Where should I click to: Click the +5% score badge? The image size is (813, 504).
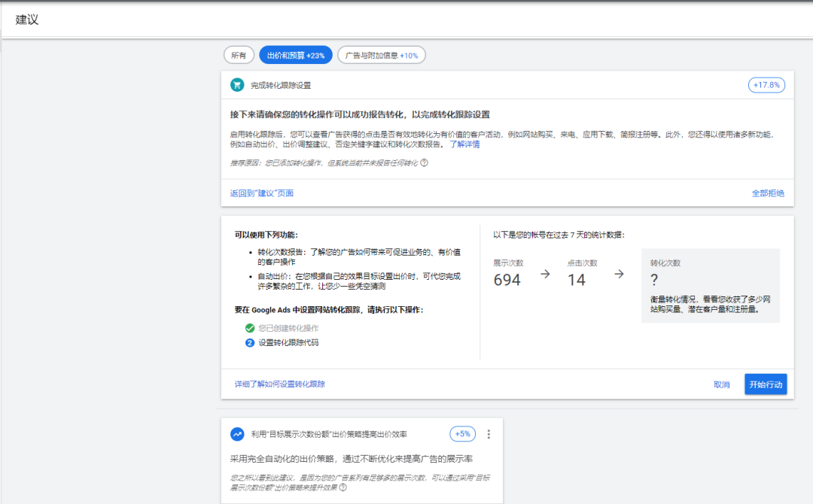coord(462,434)
